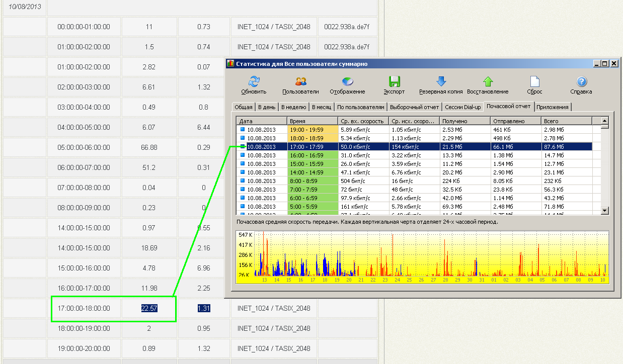Click the statistics window title bar icon
Image resolution: width=623 pixels, height=364 pixels.
pos(230,64)
